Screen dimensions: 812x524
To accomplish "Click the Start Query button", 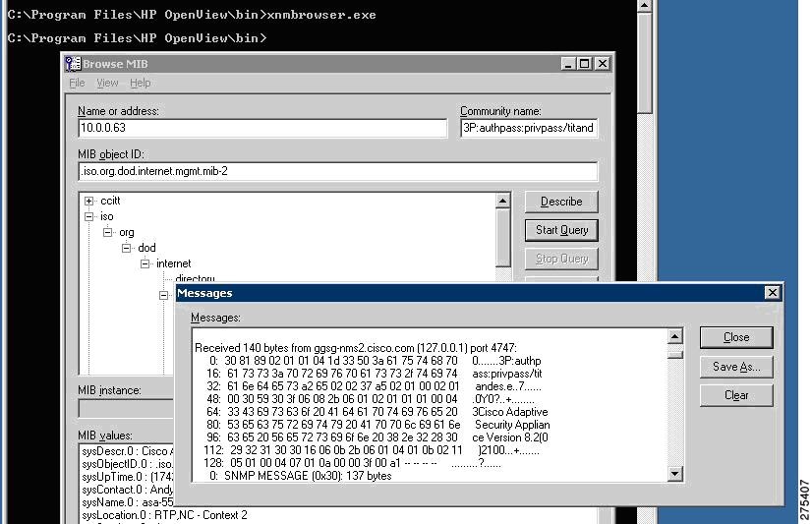I will [561, 230].
